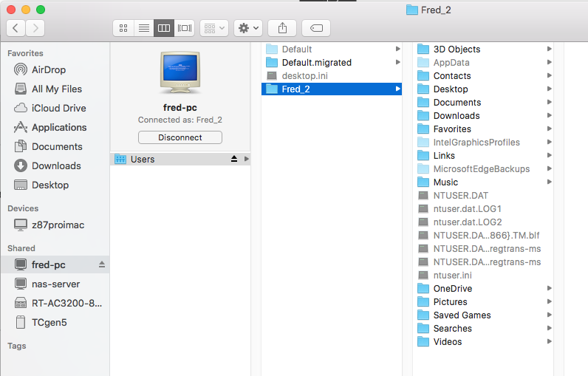Open Documents in the sidebar Favorites
This screenshot has width=588, height=376.
point(57,146)
